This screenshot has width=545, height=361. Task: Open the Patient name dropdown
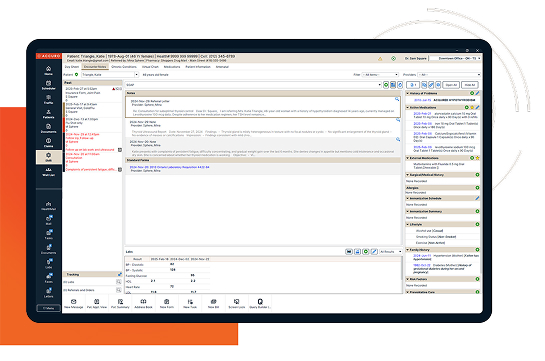136,75
